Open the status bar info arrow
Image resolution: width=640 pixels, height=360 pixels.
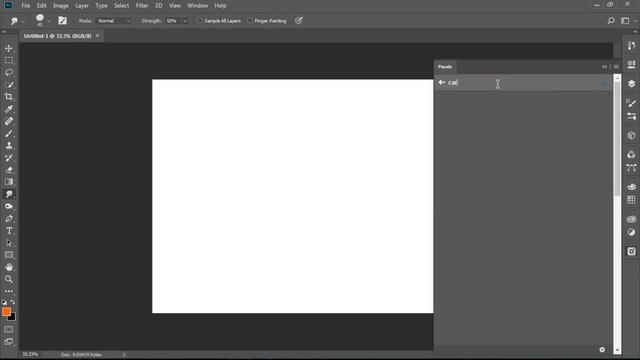124,355
